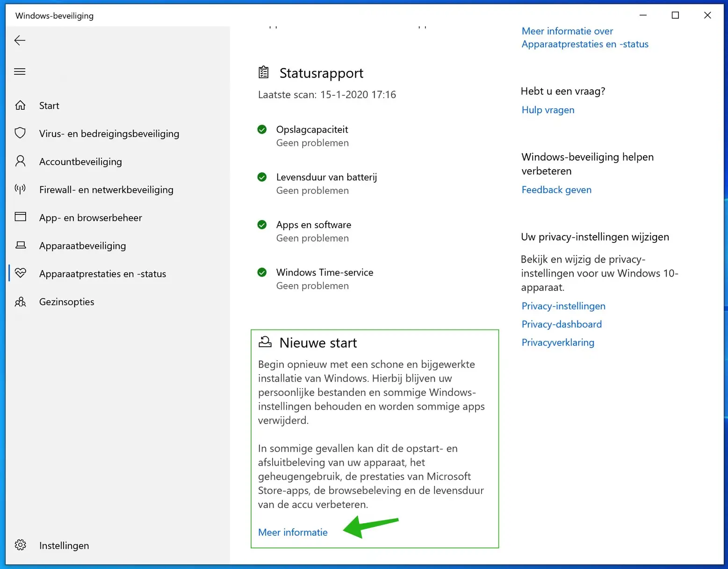Open Virus- en bedreigingsbeveiliging section
This screenshot has width=728, height=569.
coord(109,134)
